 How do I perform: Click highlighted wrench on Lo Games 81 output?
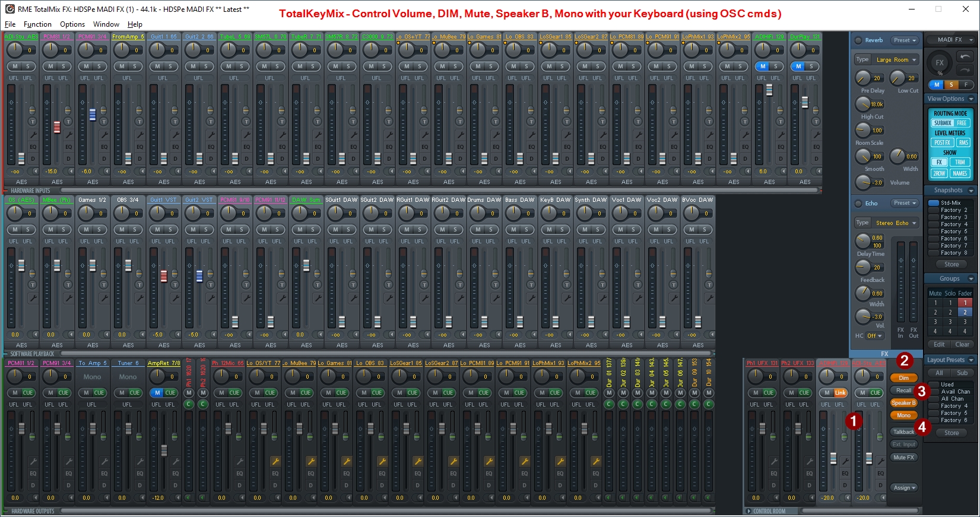(346, 461)
